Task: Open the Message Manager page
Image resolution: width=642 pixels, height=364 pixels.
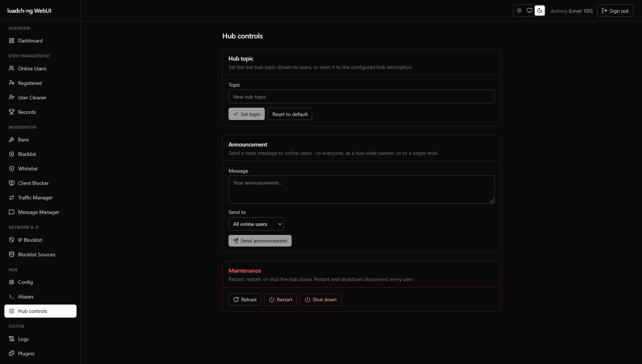Action: click(x=40, y=212)
